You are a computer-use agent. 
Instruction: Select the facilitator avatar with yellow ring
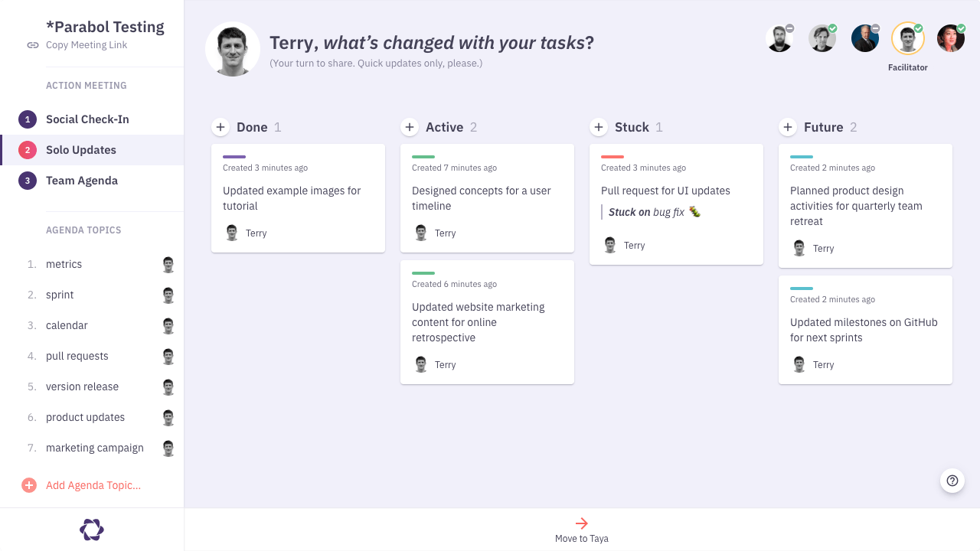pyautogui.click(x=908, y=38)
